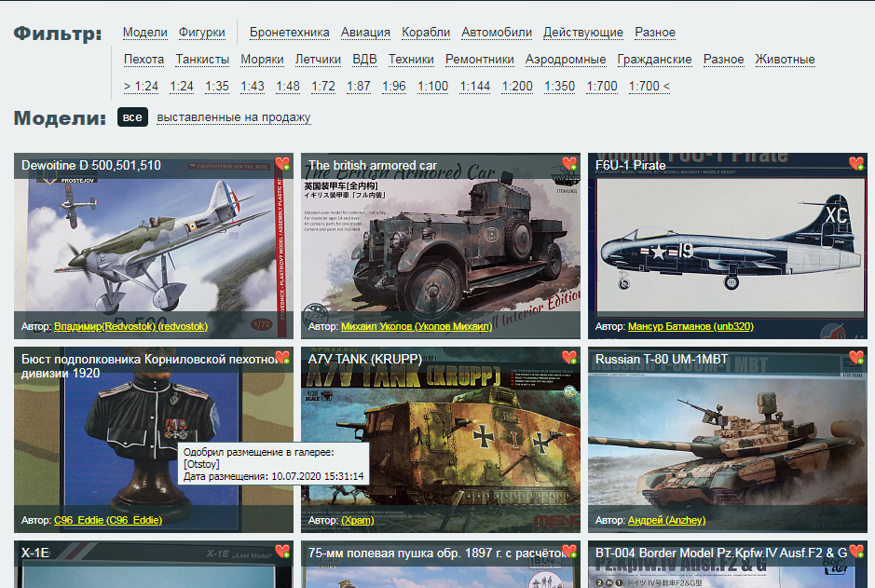Add Dewoitine D 500 to favorites with heart icon
Screen dimensions: 875x588
282,164
